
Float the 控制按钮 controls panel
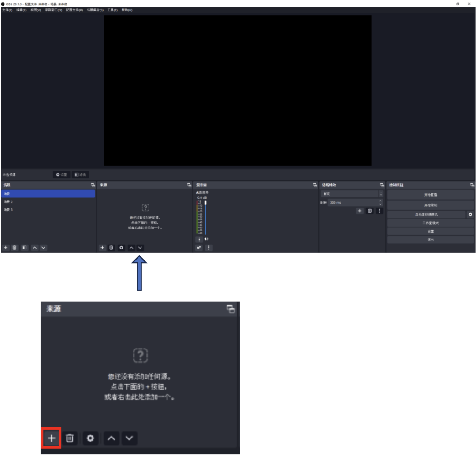coord(472,185)
